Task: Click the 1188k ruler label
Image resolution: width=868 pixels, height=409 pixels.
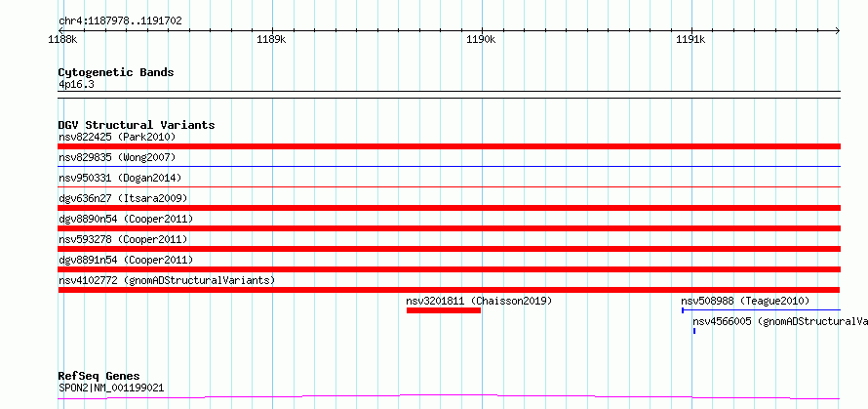Action: click(62, 39)
